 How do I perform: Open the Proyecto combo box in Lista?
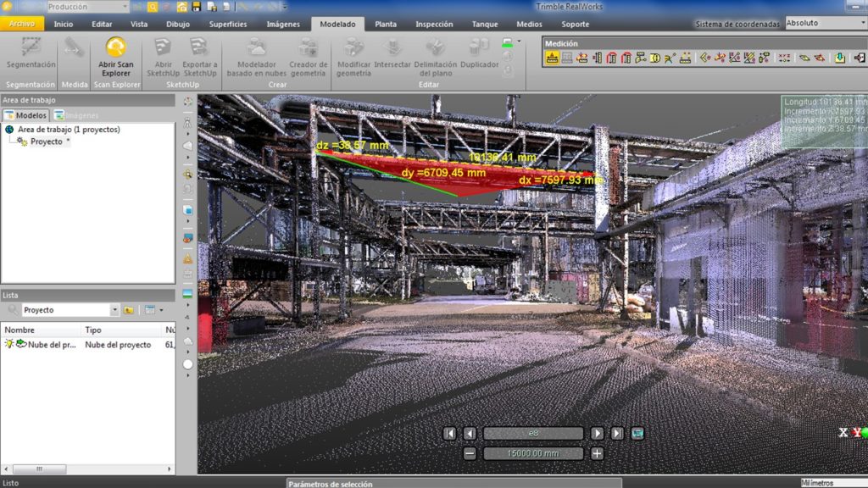71,310
